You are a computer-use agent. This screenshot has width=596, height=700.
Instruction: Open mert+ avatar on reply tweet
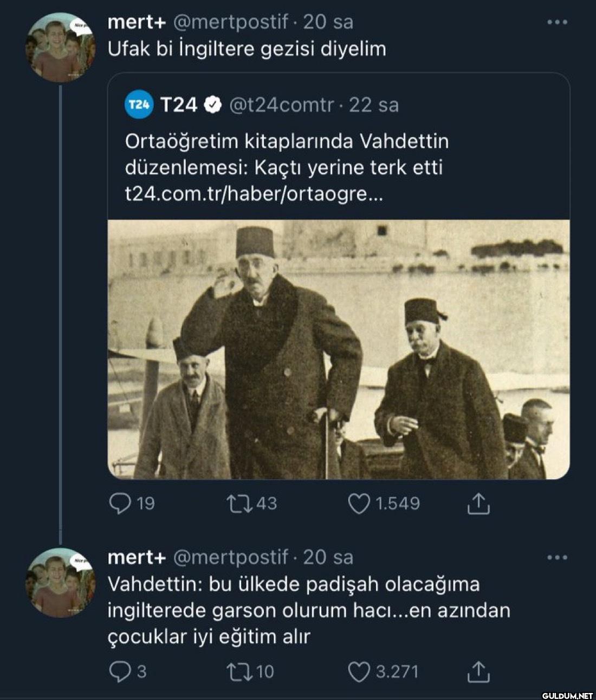[x=60, y=583]
